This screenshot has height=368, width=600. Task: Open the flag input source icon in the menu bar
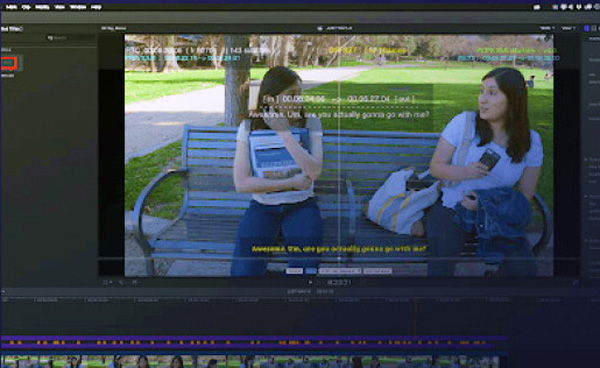point(555,7)
